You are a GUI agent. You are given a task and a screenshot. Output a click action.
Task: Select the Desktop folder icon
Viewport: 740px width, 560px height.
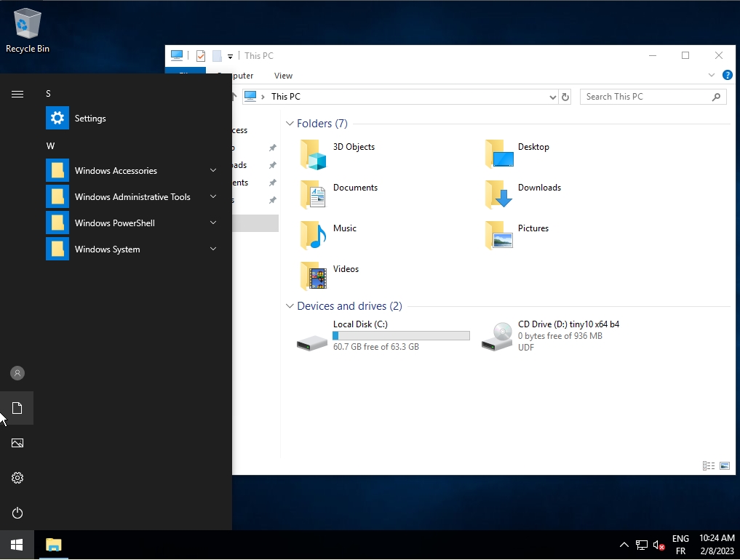coord(499,154)
